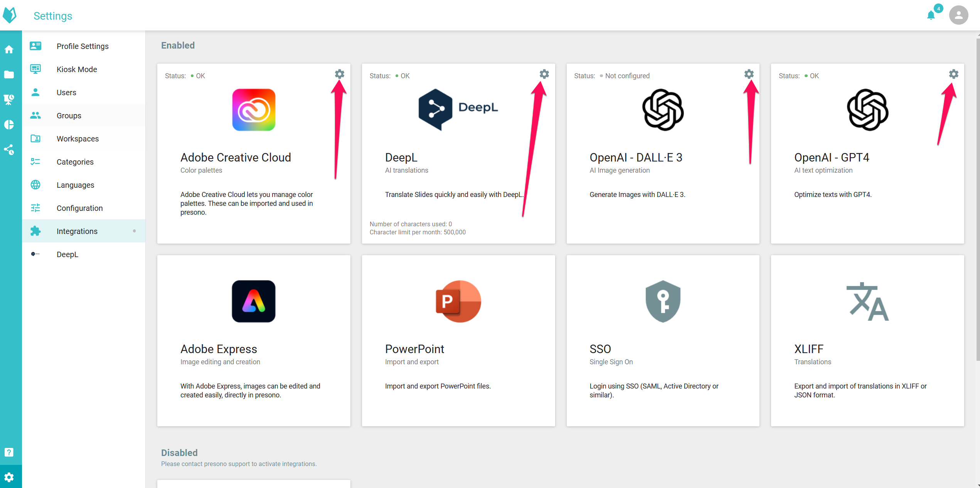Click the PowerPoint card title
Image resolution: width=980 pixels, height=488 pixels.
click(414, 349)
